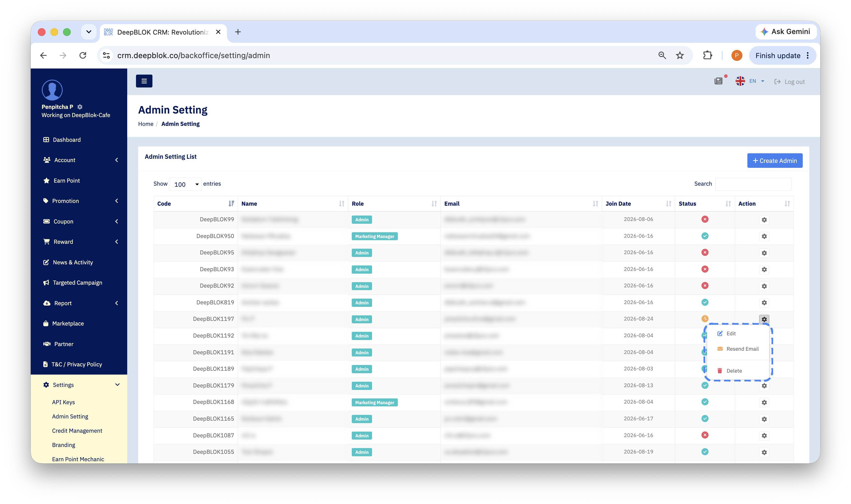The width and height of the screenshot is (851, 504).
Task: View site information icon in address bar
Action: coord(107,55)
